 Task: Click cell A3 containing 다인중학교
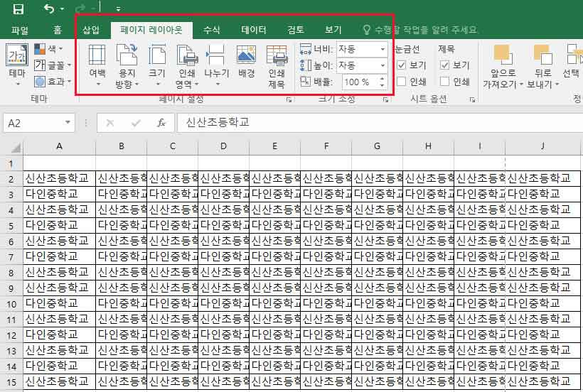pyautogui.click(x=60, y=194)
